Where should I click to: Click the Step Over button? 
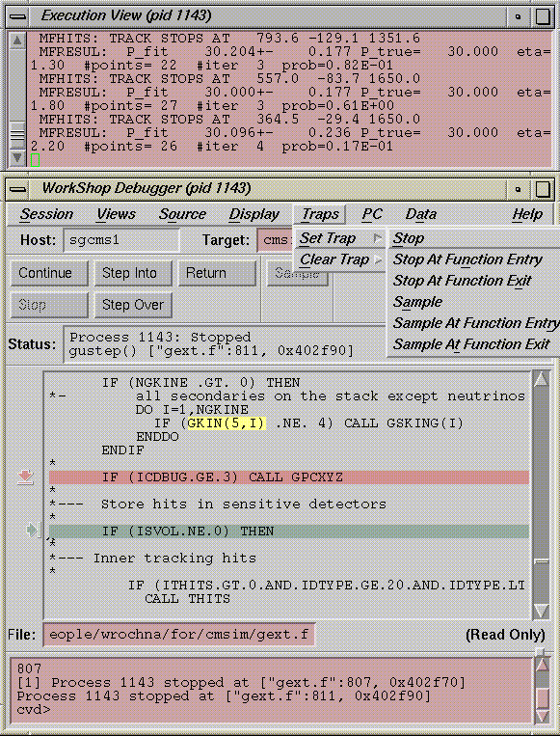133,305
